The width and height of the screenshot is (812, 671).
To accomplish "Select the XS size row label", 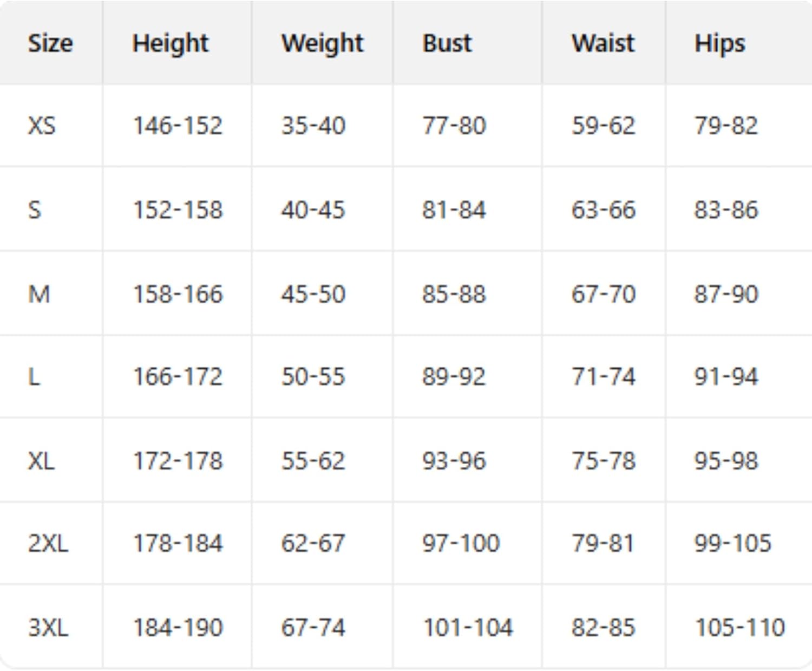I will click(42, 126).
